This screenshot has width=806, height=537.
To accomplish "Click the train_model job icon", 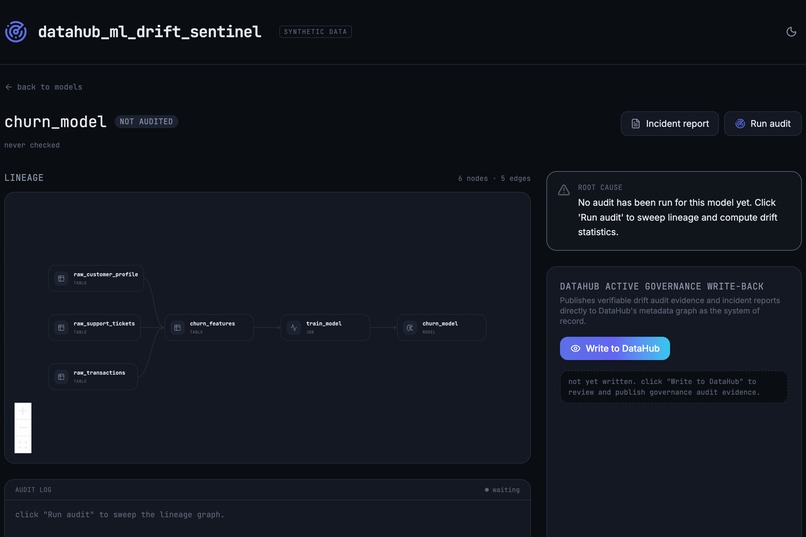I will pos(294,327).
